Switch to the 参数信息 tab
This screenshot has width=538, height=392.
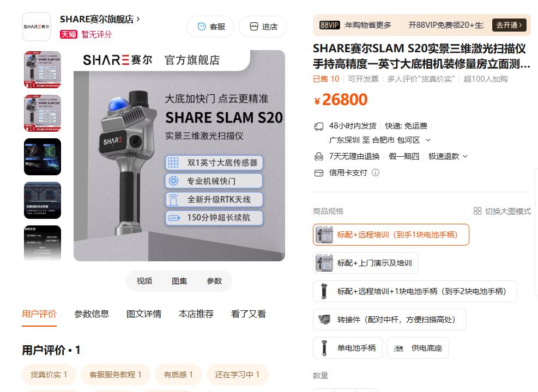[92, 314]
